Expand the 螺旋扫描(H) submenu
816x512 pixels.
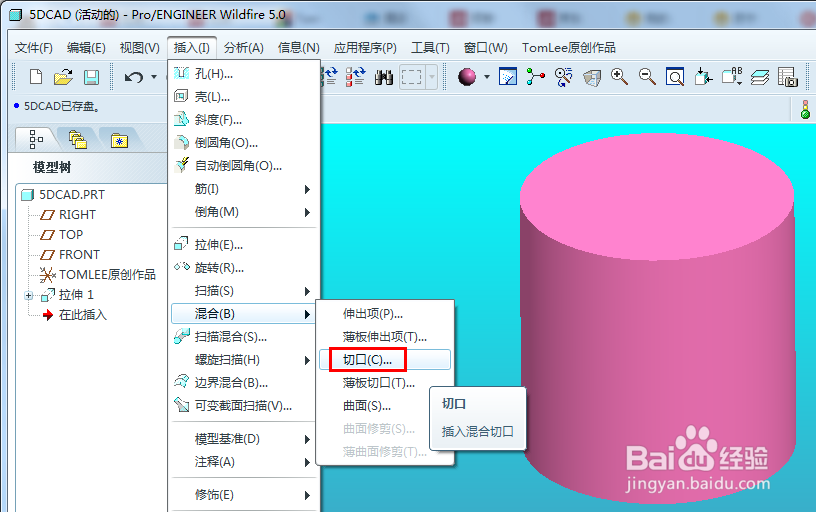(x=244, y=360)
